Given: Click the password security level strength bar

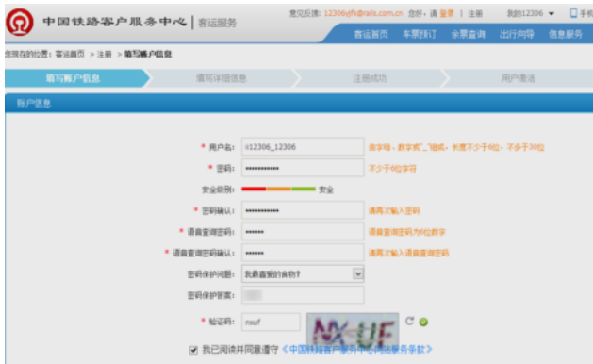Looking at the screenshot, I should coord(278,189).
